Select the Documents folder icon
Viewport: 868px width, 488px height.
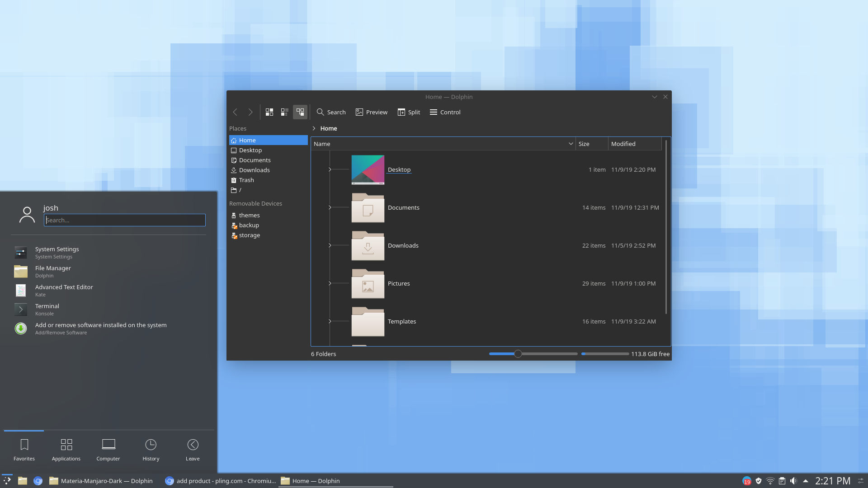(x=368, y=208)
